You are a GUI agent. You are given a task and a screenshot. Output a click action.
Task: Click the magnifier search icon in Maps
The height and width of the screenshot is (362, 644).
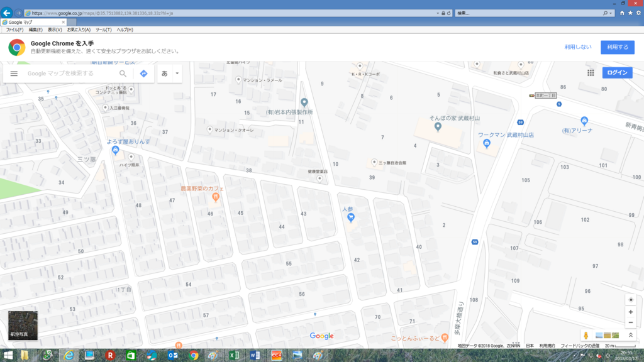(123, 74)
